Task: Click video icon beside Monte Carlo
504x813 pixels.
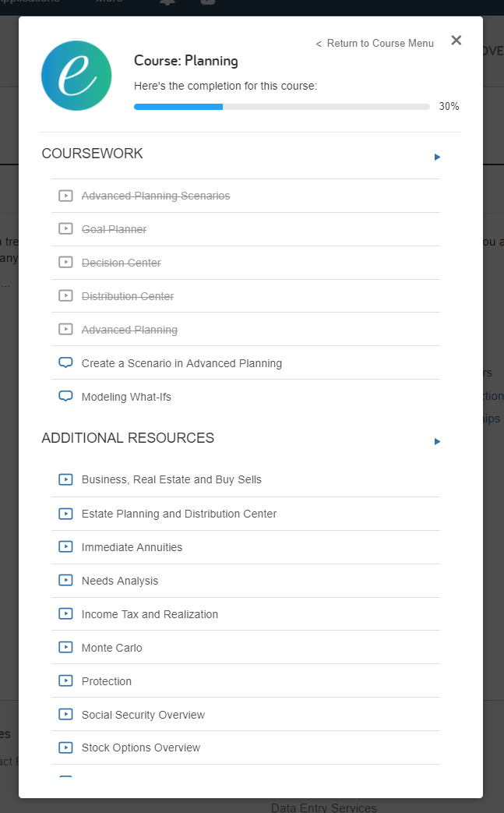Action: pos(65,647)
